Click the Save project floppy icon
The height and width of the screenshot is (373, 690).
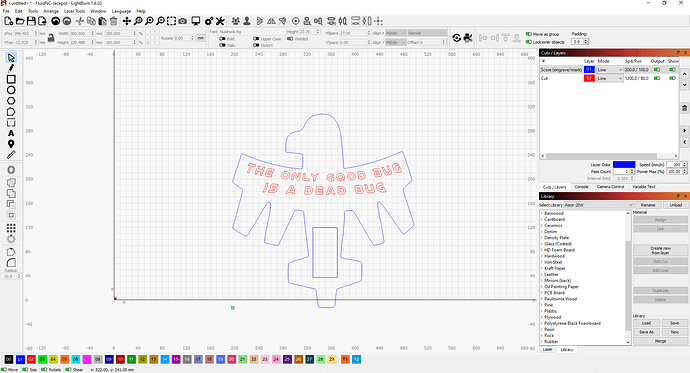point(31,21)
